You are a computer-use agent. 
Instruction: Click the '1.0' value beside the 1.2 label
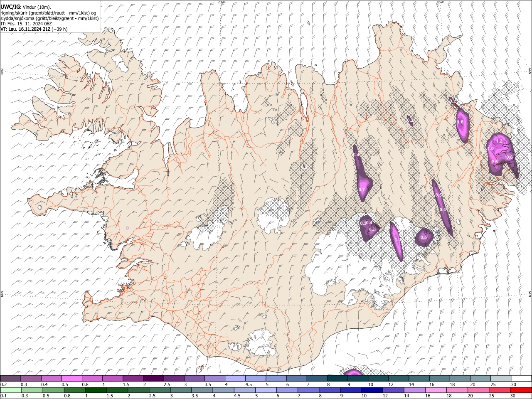pos(490,149)
